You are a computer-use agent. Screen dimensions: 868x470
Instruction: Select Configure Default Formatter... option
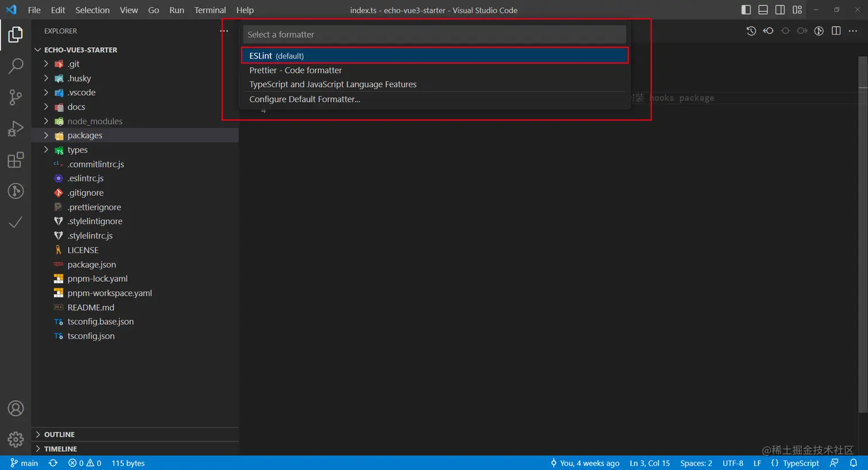click(435, 99)
